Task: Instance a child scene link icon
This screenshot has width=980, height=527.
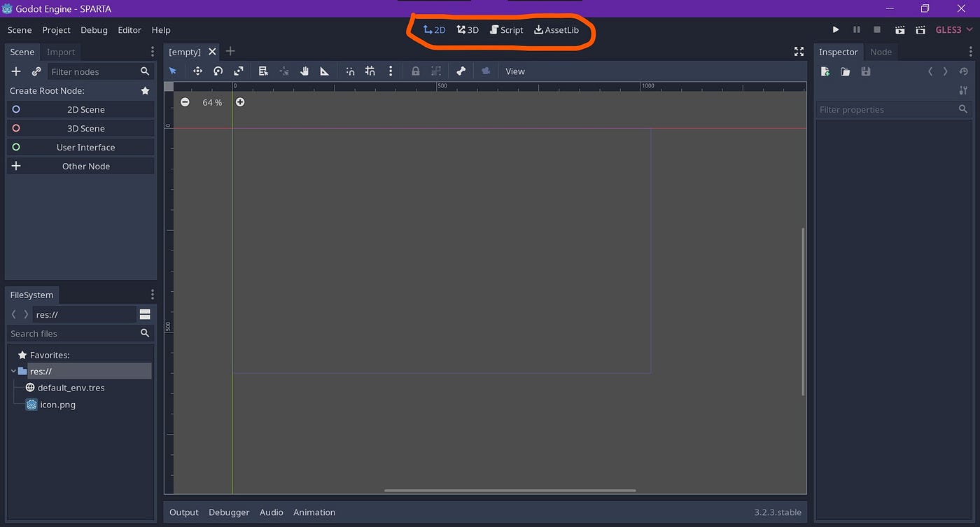Action: (36, 71)
